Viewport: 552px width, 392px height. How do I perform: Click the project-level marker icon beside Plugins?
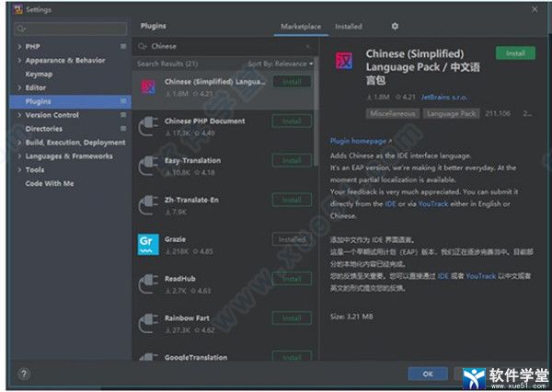click(123, 101)
